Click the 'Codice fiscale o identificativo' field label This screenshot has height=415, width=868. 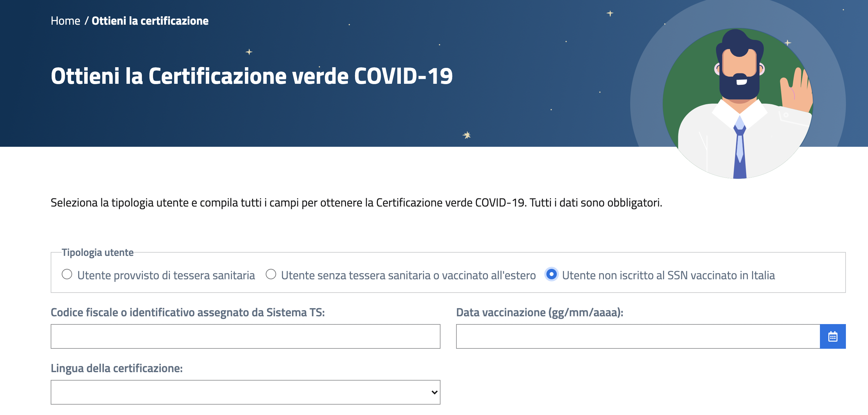pos(187,312)
